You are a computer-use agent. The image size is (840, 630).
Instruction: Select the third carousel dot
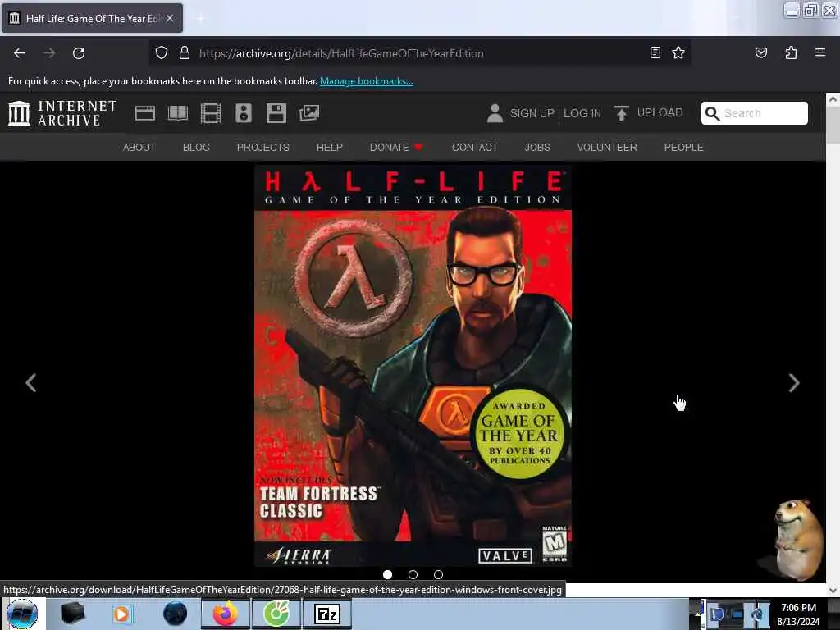(x=438, y=574)
